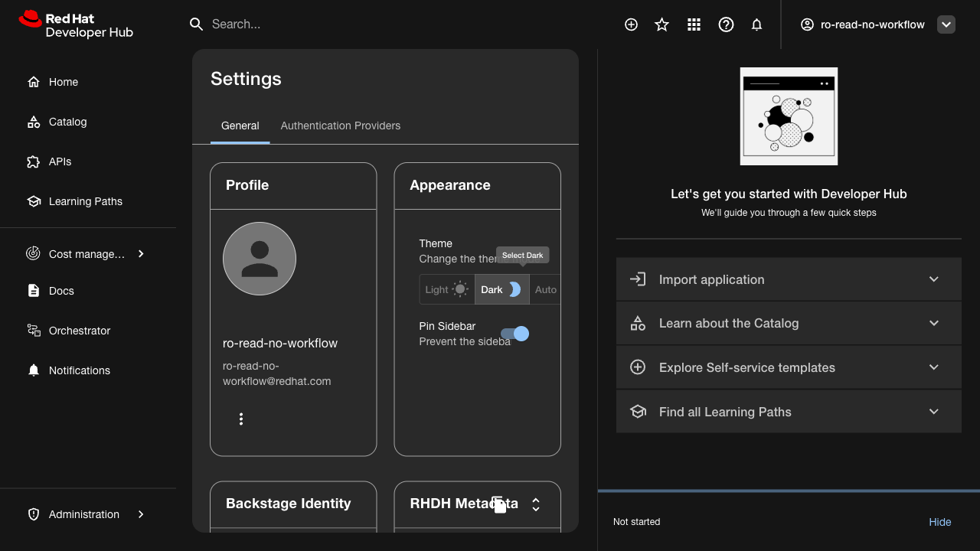Select the Auto theme option

[x=545, y=289]
